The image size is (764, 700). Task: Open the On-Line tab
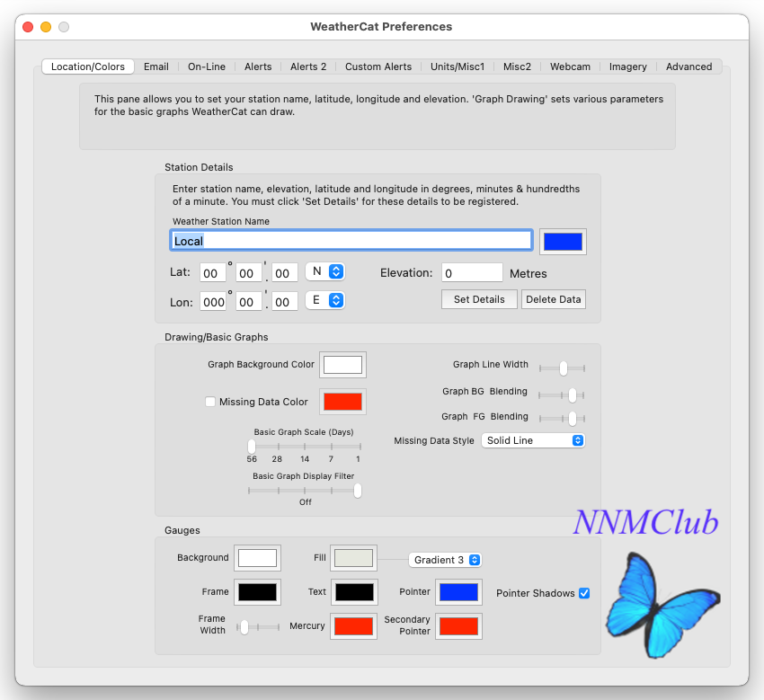[x=207, y=66]
